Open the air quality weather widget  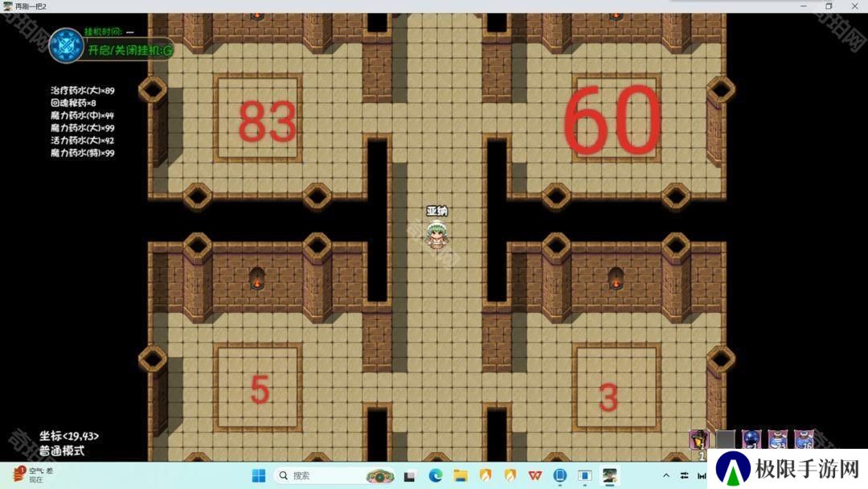[33, 475]
